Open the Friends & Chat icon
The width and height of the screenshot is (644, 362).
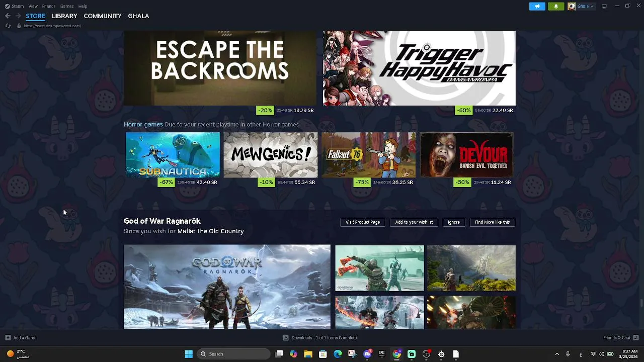pyautogui.click(x=636, y=338)
